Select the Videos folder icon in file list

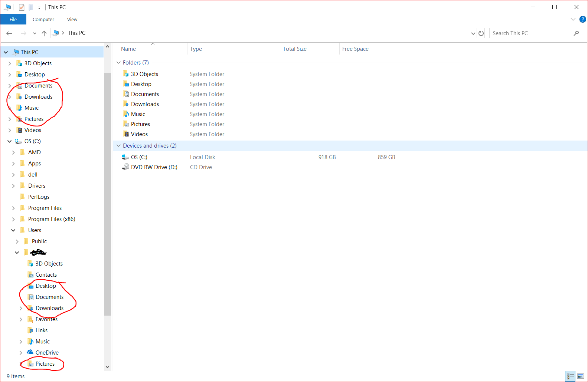126,134
